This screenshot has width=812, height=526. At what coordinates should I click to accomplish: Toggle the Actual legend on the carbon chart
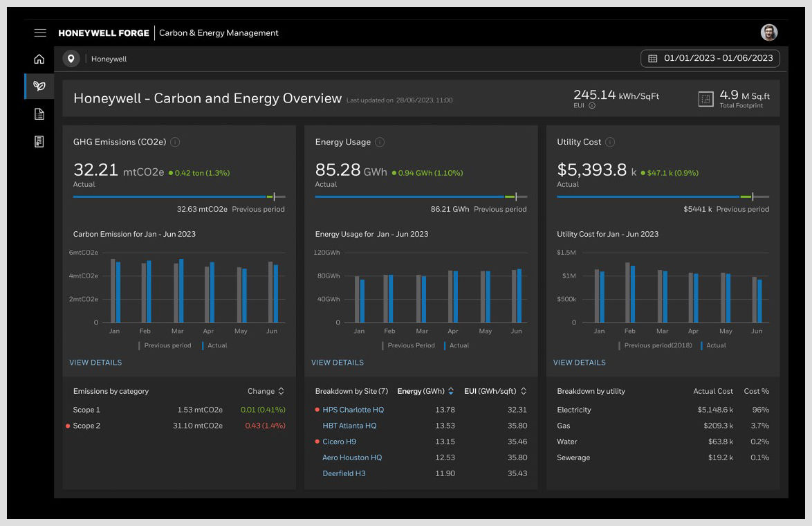(216, 345)
